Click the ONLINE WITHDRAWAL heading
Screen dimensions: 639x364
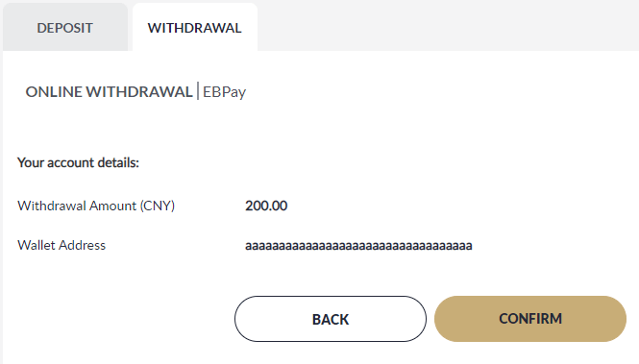pos(109,91)
